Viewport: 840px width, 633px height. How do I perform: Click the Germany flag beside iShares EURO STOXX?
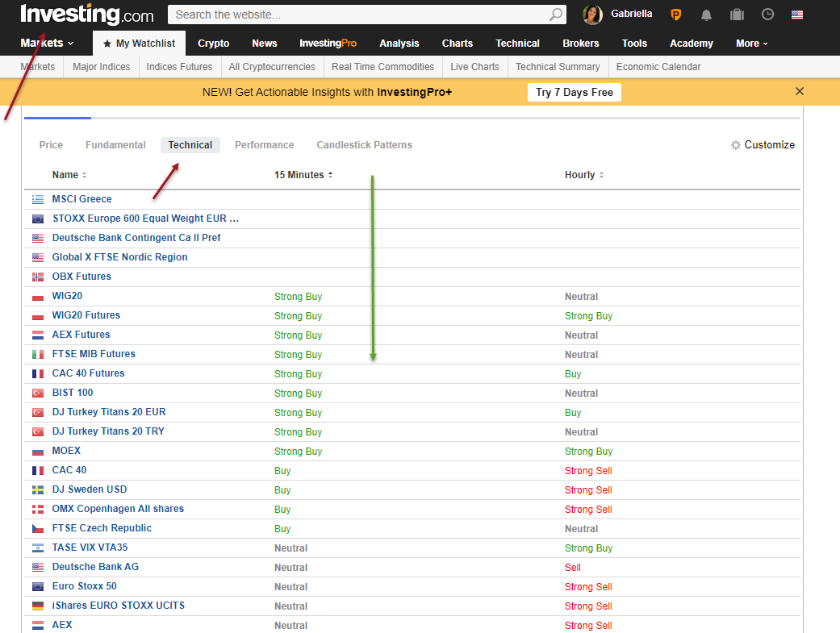37,606
